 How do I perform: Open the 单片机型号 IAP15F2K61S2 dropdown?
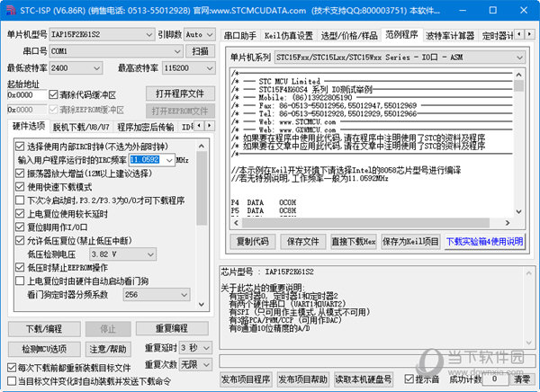coord(101,34)
